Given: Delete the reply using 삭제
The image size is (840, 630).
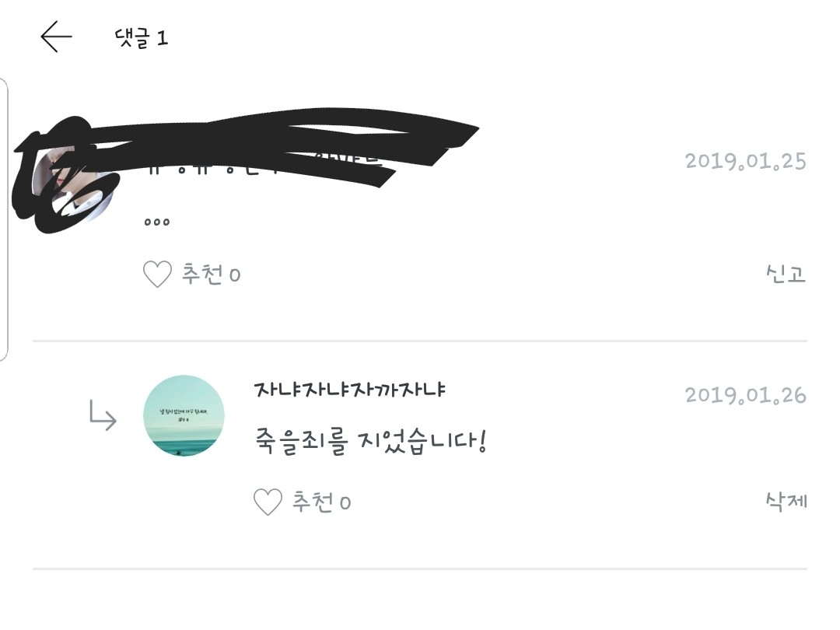Looking at the screenshot, I should point(786,501).
